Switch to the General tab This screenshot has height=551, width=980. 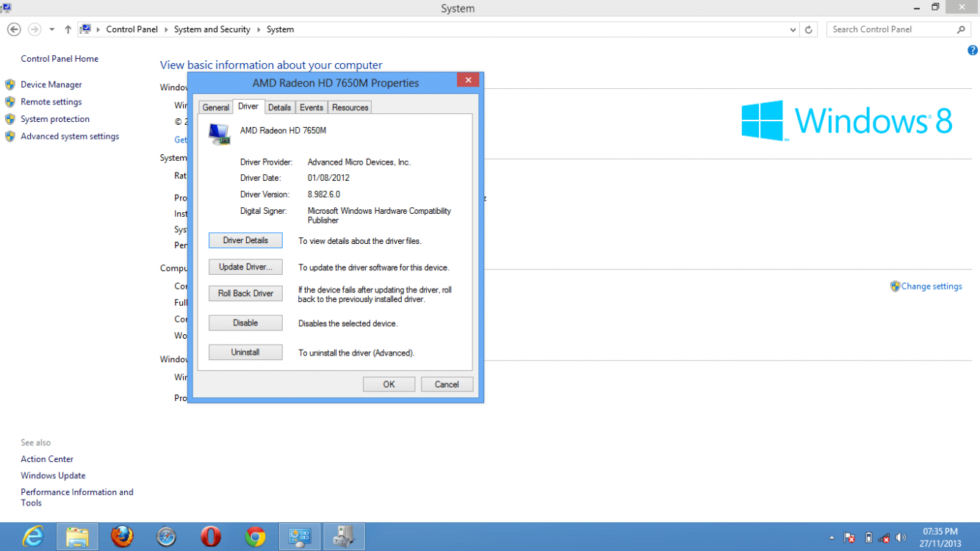216,107
